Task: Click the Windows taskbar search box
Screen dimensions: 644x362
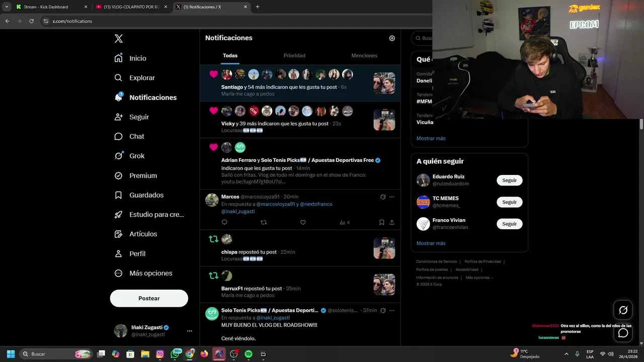Action: coord(56,354)
